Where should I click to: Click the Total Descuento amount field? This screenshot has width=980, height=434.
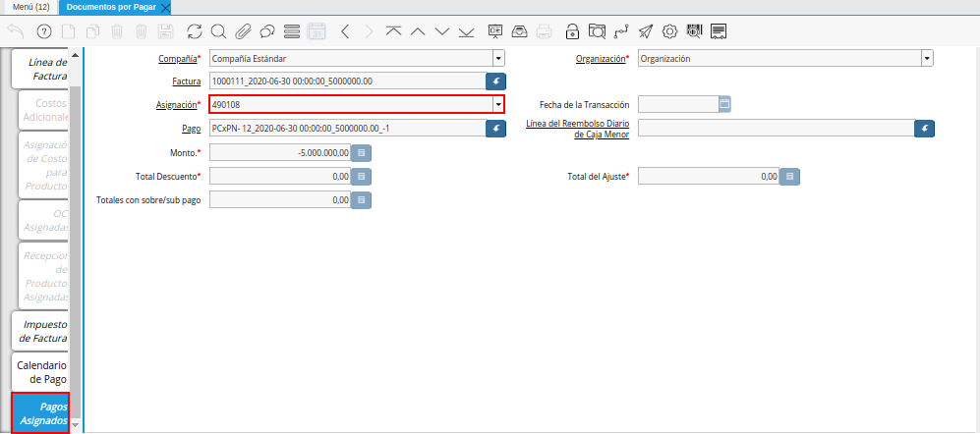[x=280, y=177]
